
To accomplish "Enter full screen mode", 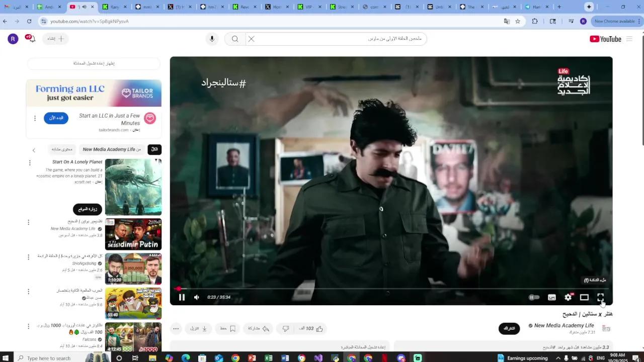I will click(600, 297).
